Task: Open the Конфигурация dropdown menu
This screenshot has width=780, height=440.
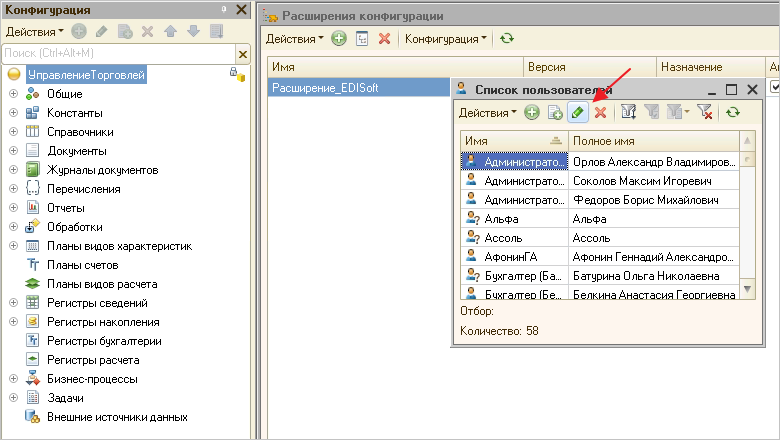Action: [445, 39]
